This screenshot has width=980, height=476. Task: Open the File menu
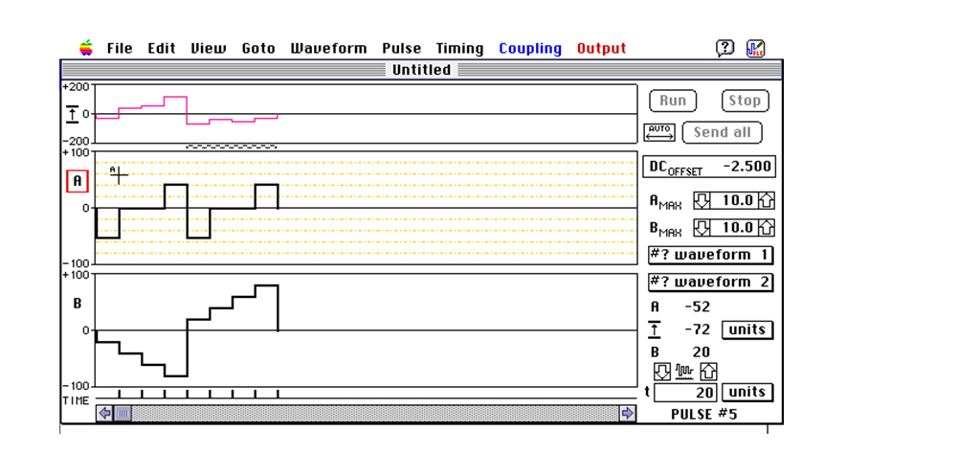pyautogui.click(x=120, y=48)
